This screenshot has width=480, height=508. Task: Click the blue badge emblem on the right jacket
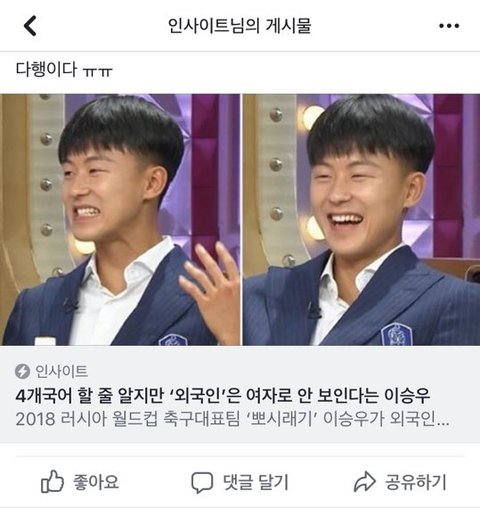tap(396, 334)
